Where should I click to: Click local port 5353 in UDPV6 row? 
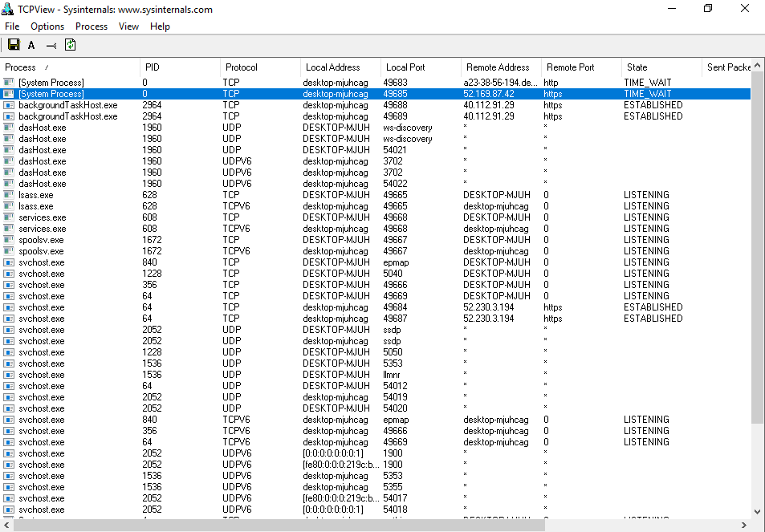point(393,476)
